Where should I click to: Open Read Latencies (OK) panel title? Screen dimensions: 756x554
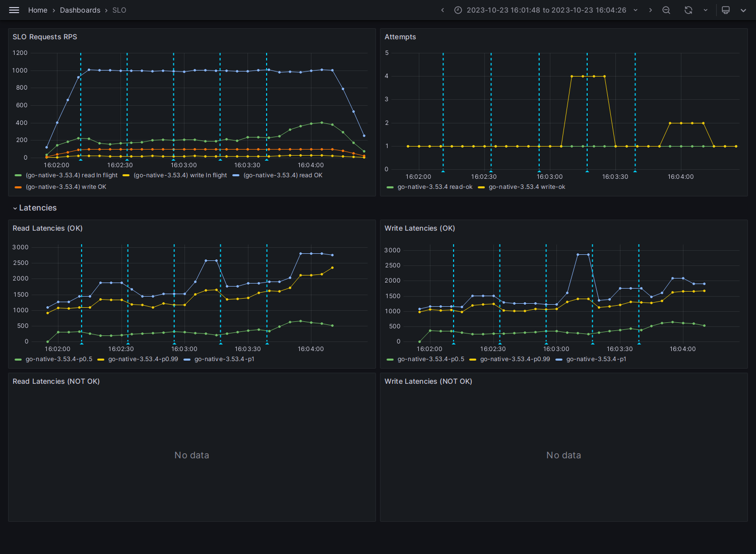click(47, 228)
